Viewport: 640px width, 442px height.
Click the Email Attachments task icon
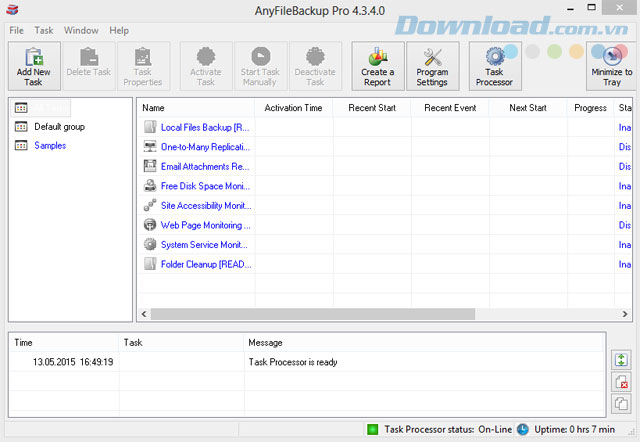point(150,166)
